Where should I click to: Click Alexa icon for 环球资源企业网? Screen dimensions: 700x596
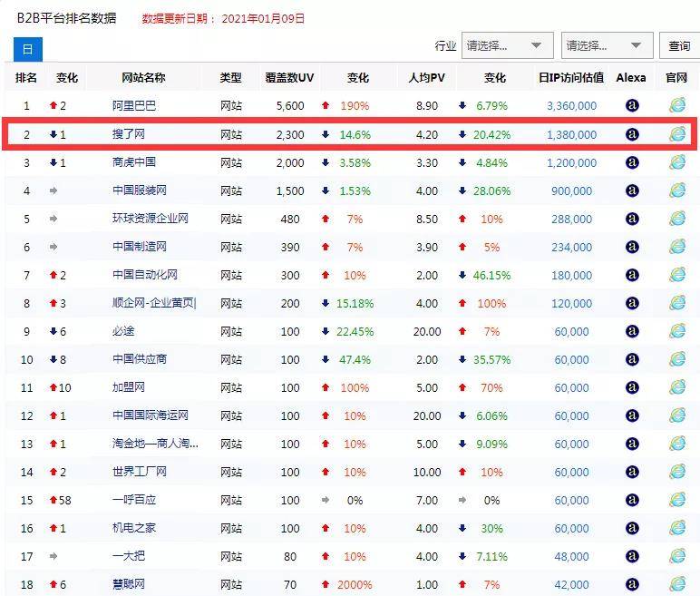pos(632,219)
